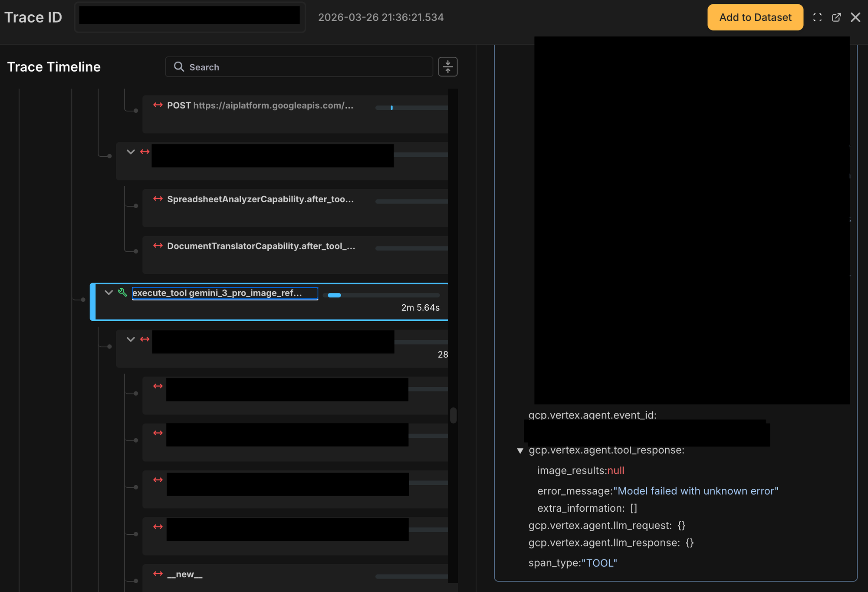Click the open-in-new-window icon beside fullscreen

[836, 17]
